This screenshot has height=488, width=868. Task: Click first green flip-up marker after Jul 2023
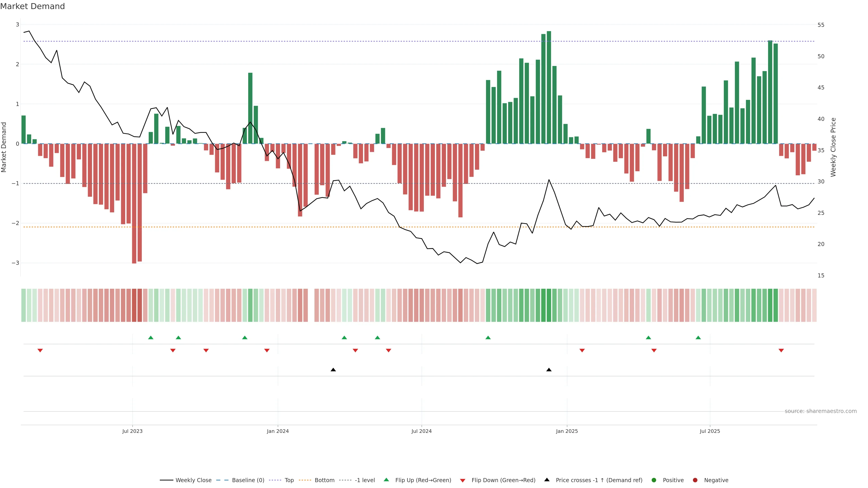tap(151, 338)
